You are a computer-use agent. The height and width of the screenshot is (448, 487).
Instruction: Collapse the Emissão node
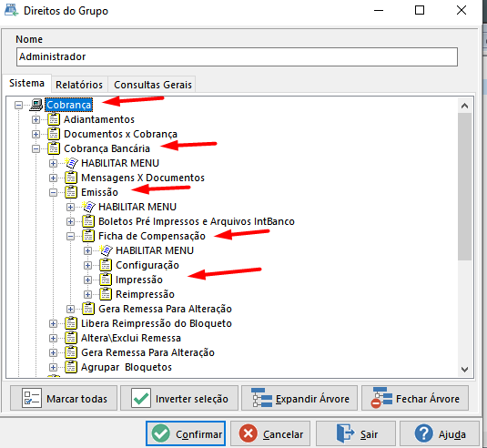click(x=54, y=193)
